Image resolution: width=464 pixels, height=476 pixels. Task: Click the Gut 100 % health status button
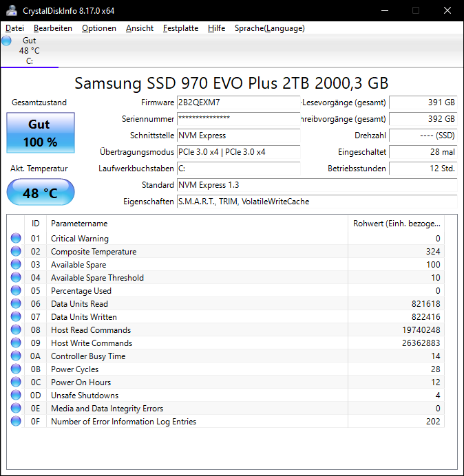[41, 133]
